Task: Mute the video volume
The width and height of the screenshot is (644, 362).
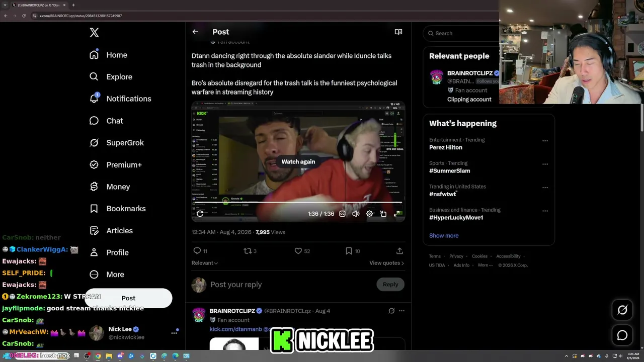Action: point(356,214)
